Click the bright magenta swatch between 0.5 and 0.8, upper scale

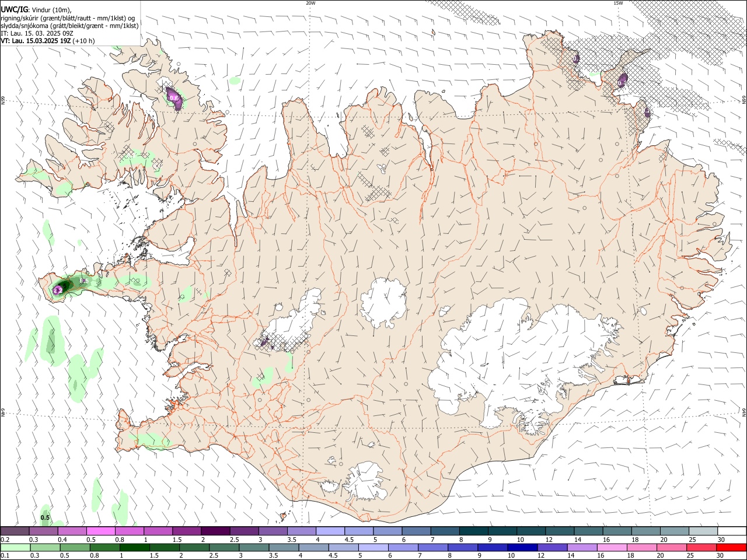pos(101,531)
